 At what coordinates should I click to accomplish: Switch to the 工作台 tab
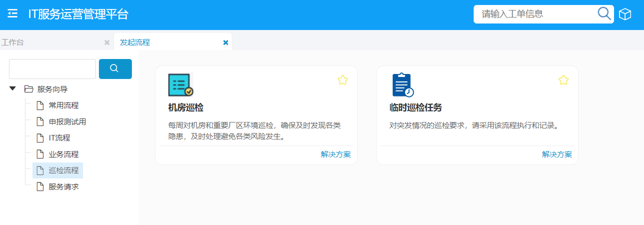(13, 42)
